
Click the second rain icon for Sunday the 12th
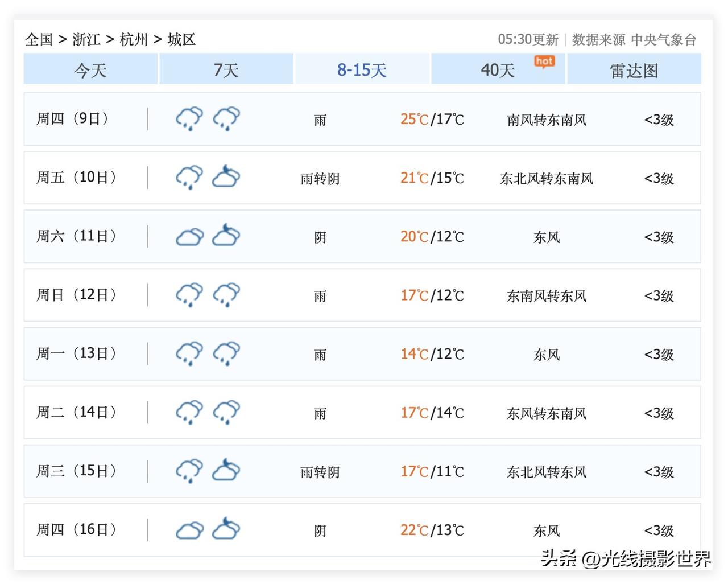pos(226,294)
